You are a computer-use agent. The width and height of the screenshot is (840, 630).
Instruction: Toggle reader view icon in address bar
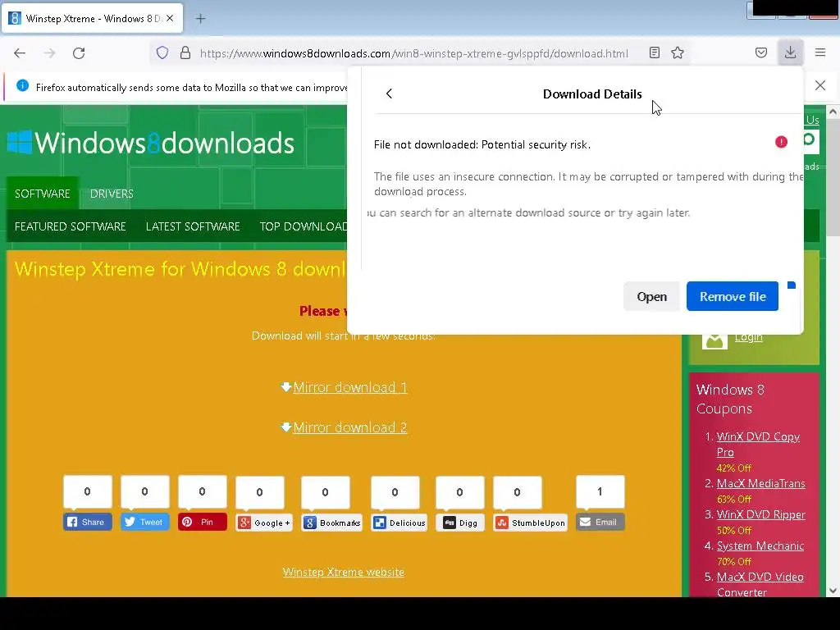(654, 52)
